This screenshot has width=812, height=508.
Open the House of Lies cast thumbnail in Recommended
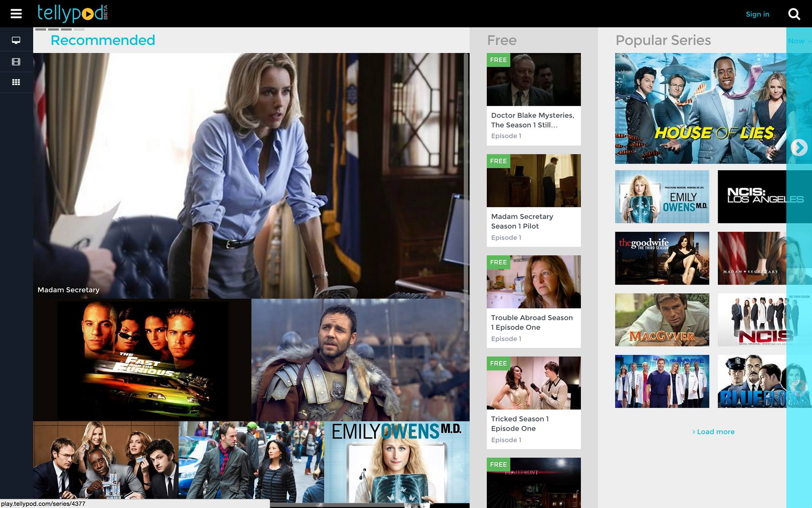click(x=106, y=460)
